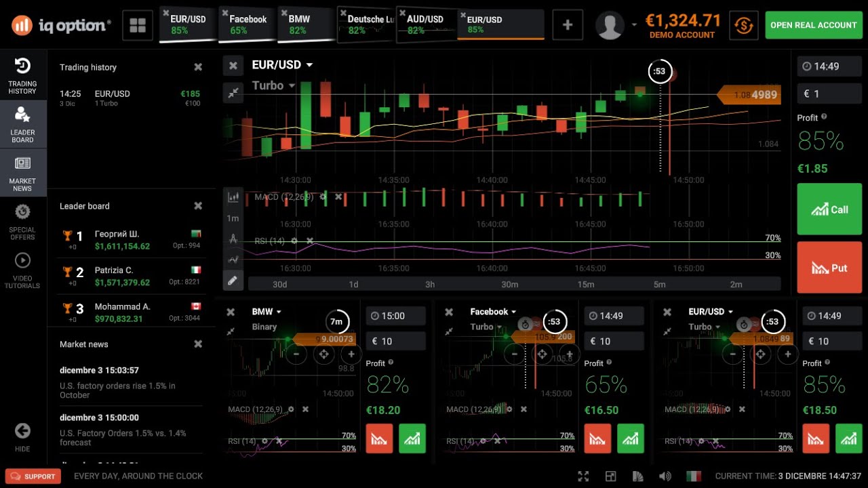Viewport: 868px width, 488px height.
Task: Recenter the mini EUR/USD chart with crosshair button
Action: click(x=760, y=354)
